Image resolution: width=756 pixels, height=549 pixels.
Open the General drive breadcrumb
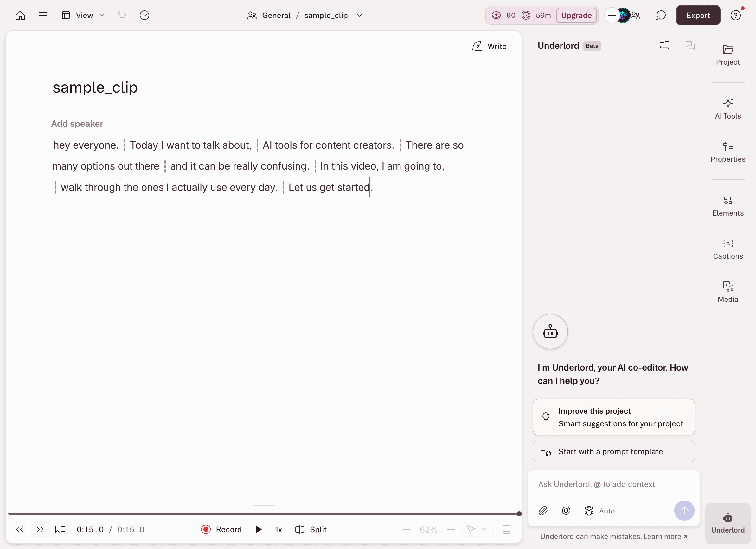(x=269, y=15)
